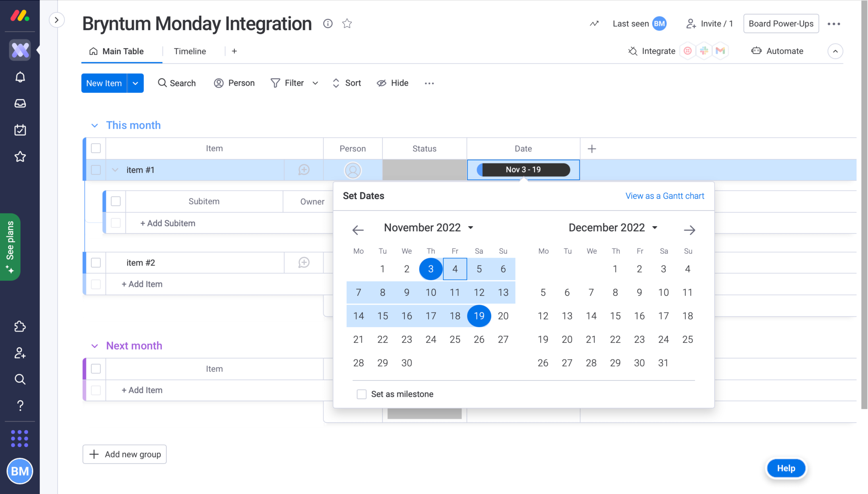Viewport: 868px width, 494px height.
Task: Go to next month in calendar
Action: [x=690, y=230]
